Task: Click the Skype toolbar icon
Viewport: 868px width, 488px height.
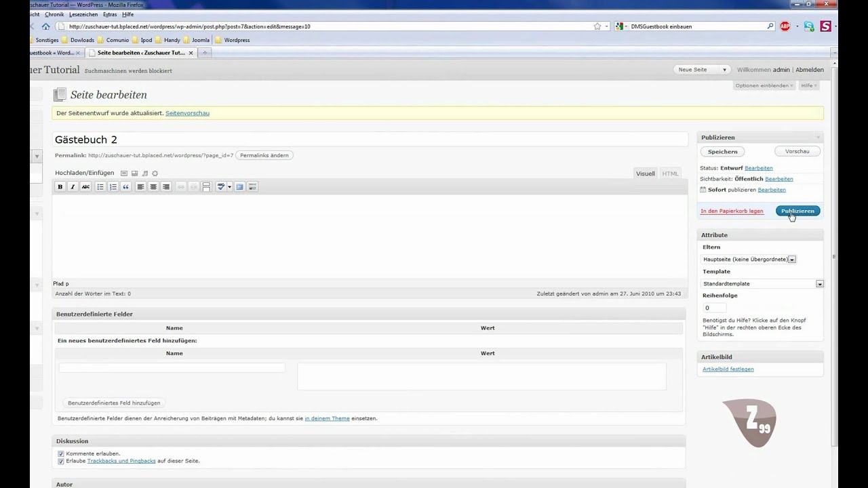Action: coord(809,26)
